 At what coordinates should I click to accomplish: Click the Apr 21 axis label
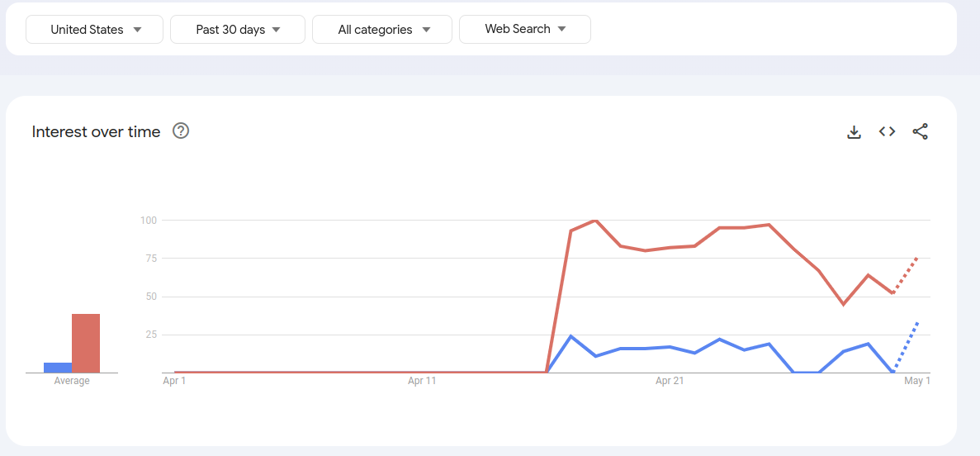pos(670,381)
